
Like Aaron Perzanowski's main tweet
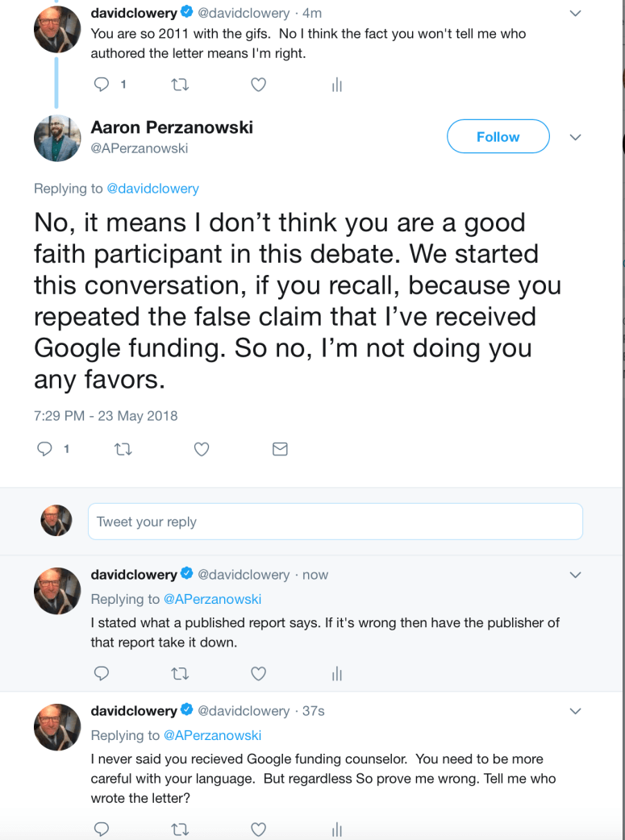tap(202, 449)
